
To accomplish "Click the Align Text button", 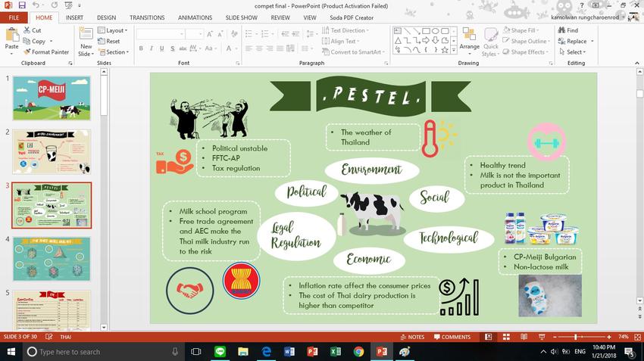I will point(341,41).
